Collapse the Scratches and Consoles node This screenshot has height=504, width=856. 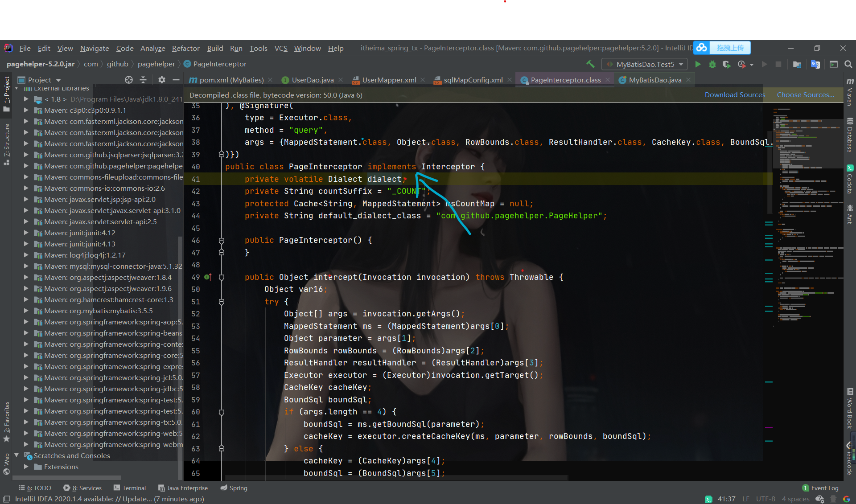point(17,455)
